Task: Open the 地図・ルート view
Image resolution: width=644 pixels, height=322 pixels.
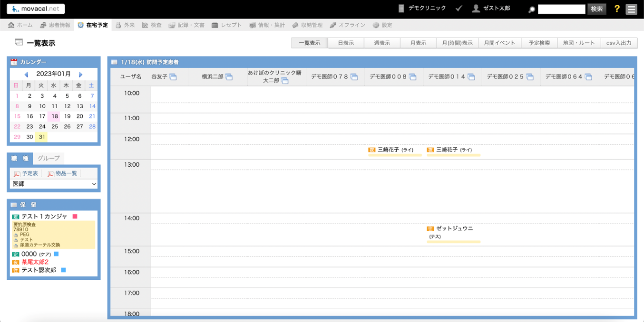Action: [x=579, y=43]
